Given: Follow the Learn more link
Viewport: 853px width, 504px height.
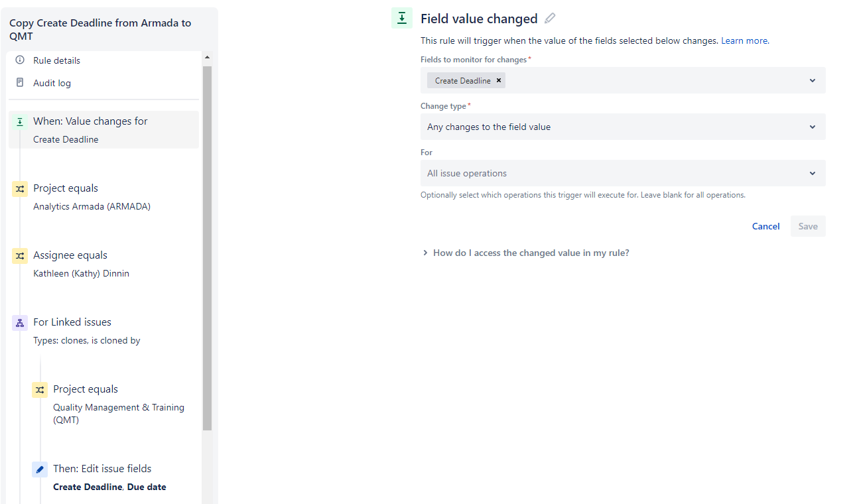Looking at the screenshot, I should (744, 40).
